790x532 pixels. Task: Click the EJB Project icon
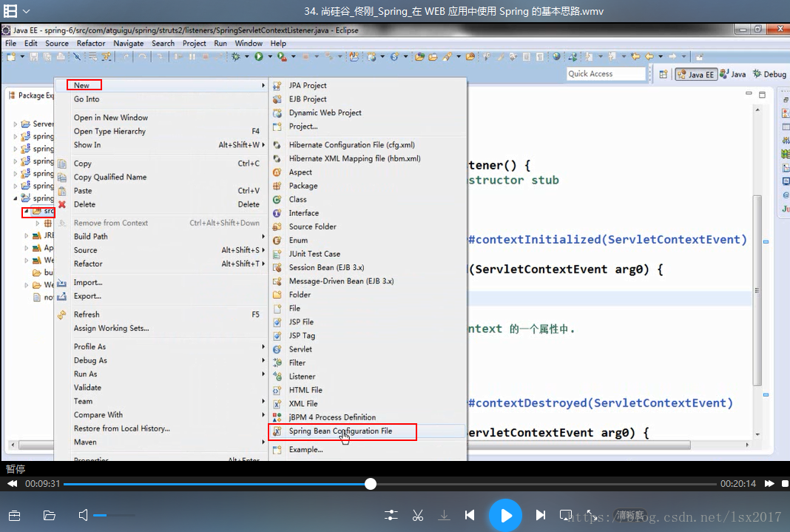[277, 99]
